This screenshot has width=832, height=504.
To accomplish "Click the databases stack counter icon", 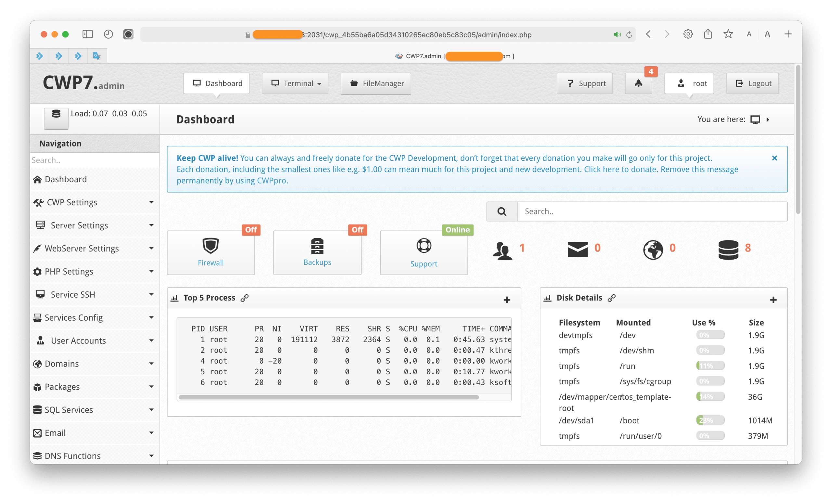I will point(728,250).
